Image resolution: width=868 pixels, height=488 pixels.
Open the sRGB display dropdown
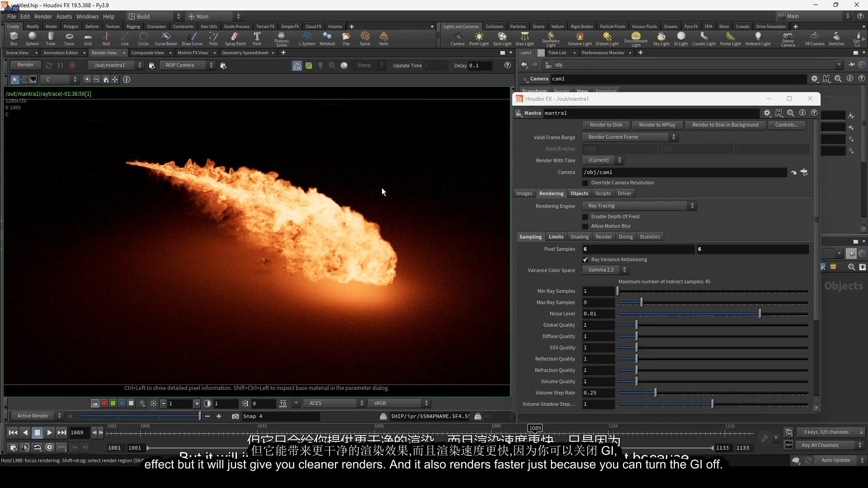point(399,403)
